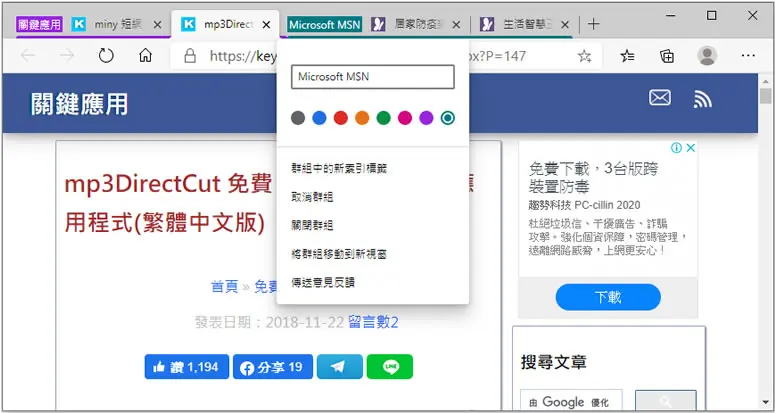Choose the grey group color swatch
775x413 pixels.
[x=298, y=118]
